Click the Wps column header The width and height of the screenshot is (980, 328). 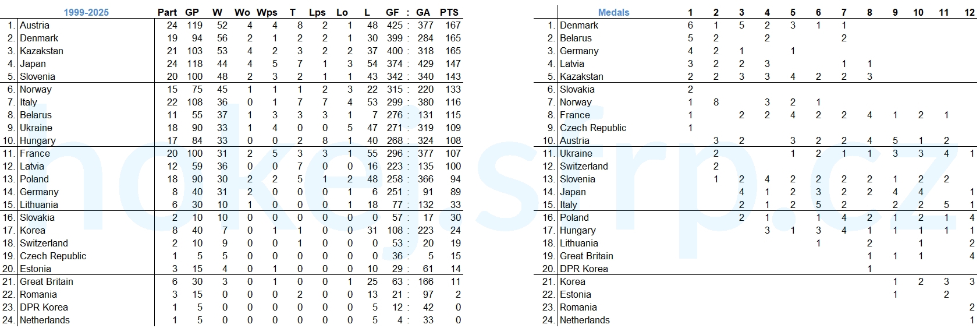pyautogui.click(x=267, y=12)
